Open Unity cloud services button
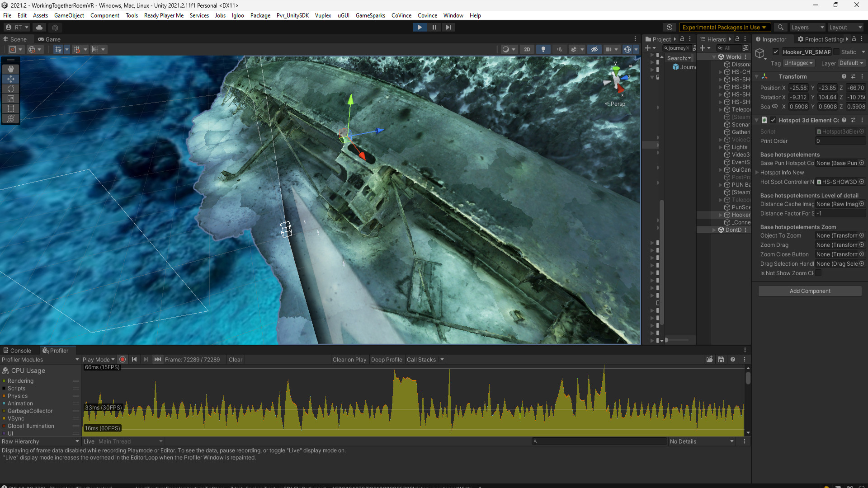This screenshot has width=868, height=488. [x=39, y=28]
